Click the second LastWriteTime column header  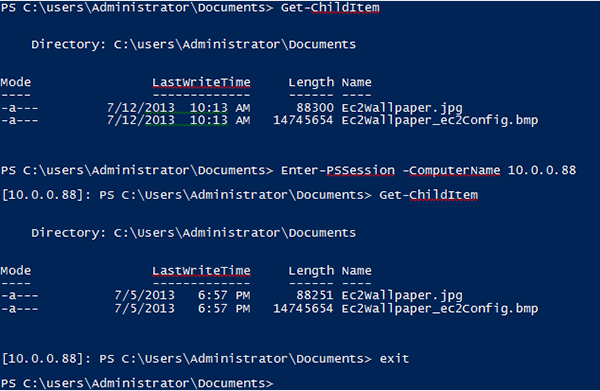click(201, 271)
